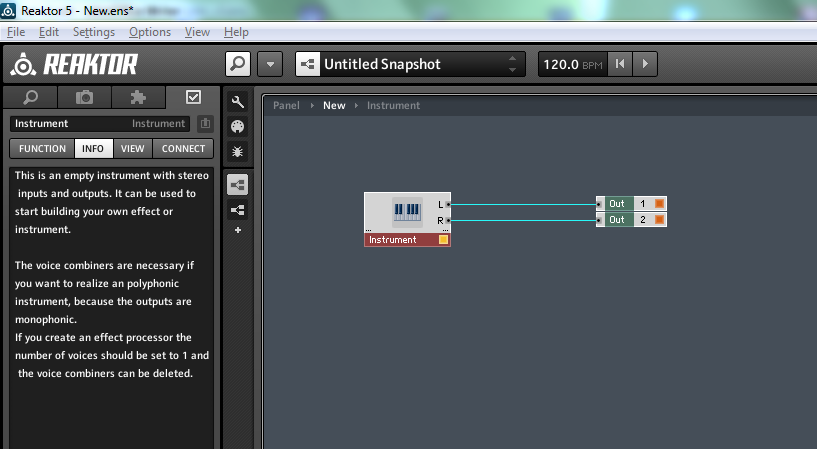Click Instrument in the breadcrumb
Image resolution: width=817 pixels, height=449 pixels.
pos(393,105)
